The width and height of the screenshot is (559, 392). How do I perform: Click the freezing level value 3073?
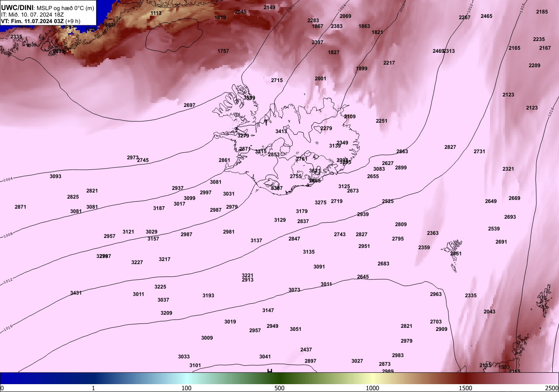(x=294, y=290)
